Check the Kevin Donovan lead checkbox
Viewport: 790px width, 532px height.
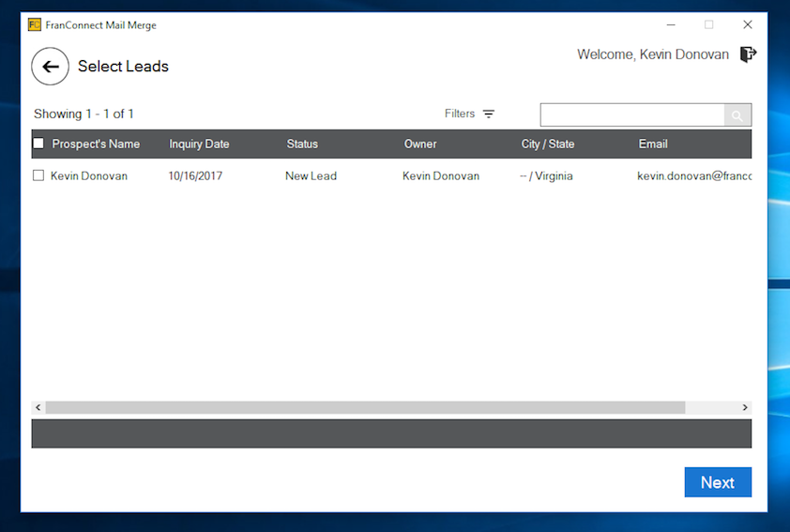38,175
